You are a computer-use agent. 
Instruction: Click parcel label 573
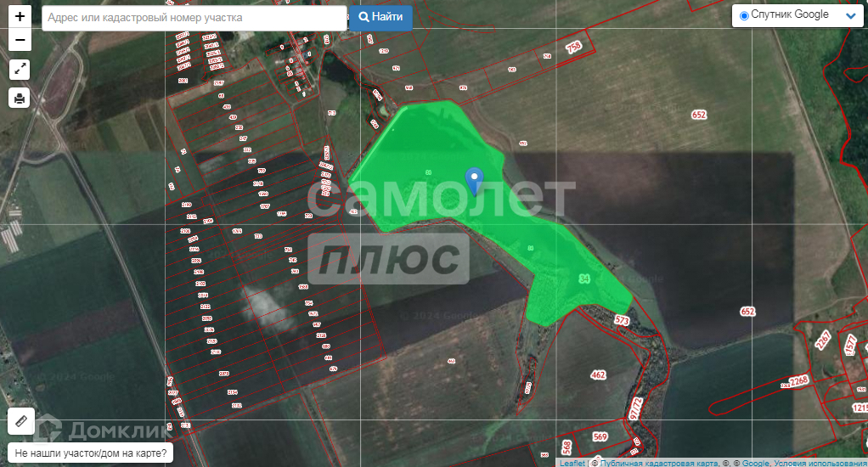tap(622, 320)
